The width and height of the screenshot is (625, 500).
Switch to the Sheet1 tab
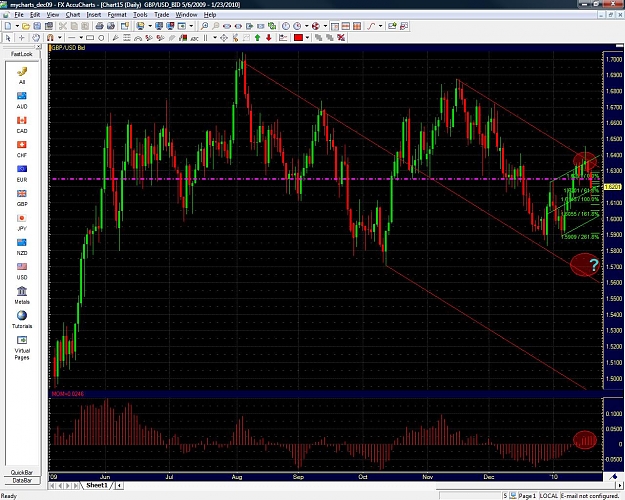click(97, 485)
